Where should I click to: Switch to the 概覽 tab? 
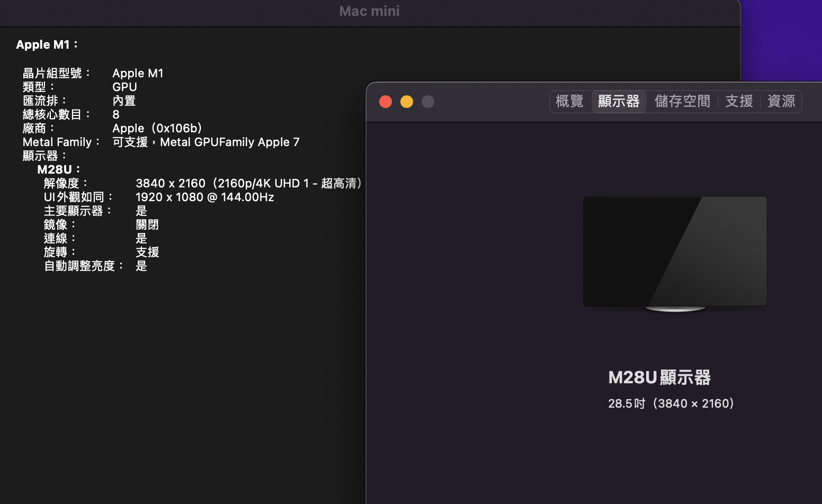pos(570,101)
